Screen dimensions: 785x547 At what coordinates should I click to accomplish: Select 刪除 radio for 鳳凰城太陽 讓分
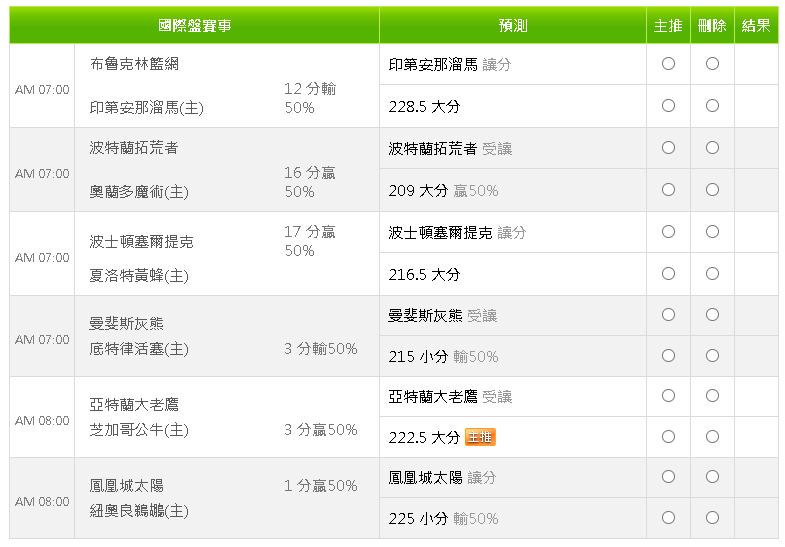(712, 477)
